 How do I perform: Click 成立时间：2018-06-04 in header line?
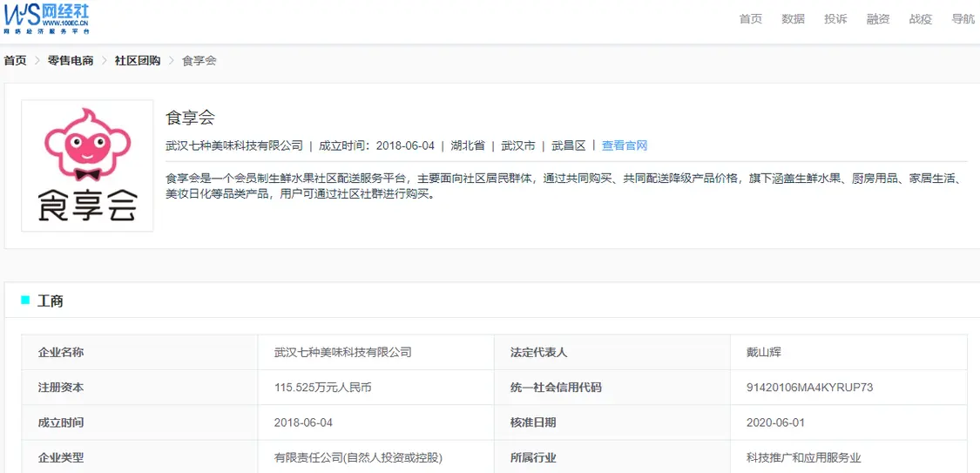[x=376, y=145]
